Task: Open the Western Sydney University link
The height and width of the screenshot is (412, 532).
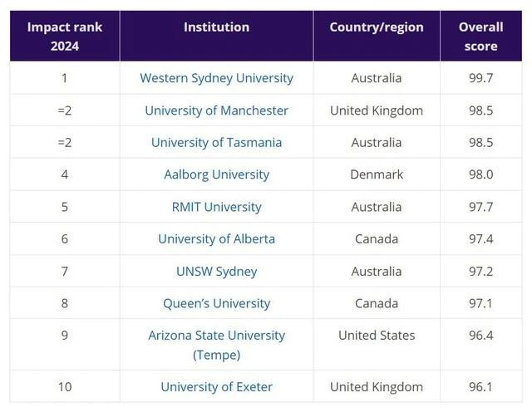Action: coord(216,78)
